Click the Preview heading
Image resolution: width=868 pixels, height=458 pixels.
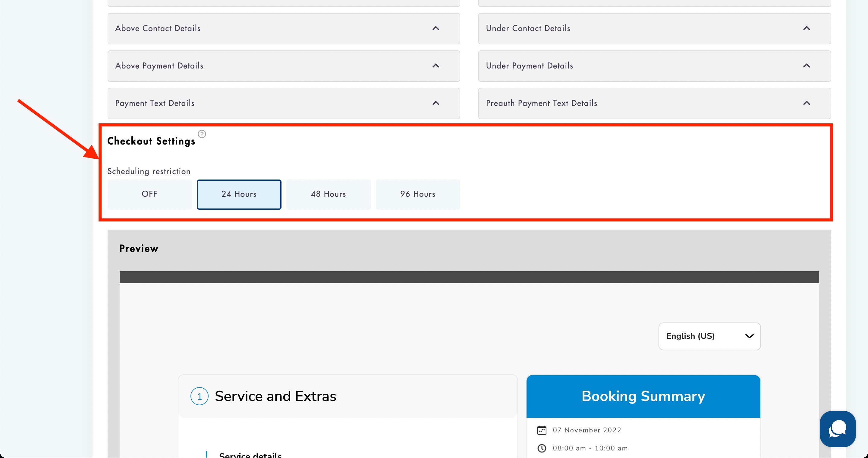click(139, 249)
